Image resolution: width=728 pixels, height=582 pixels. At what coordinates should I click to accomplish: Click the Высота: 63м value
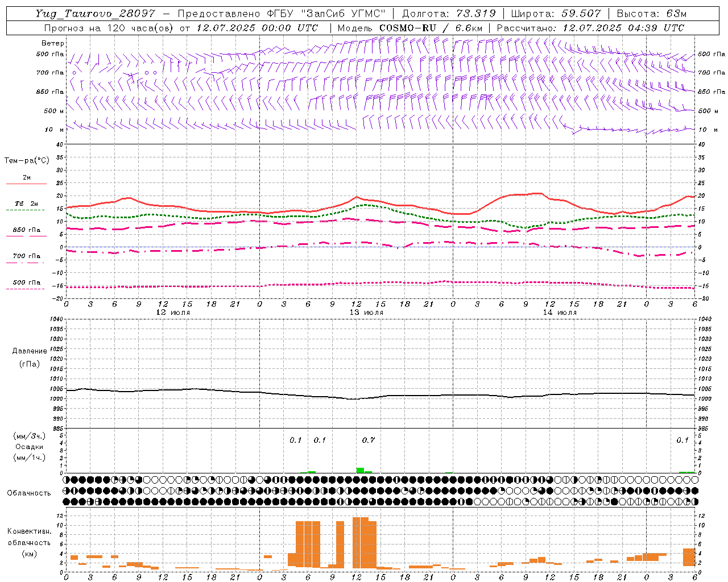click(x=651, y=14)
